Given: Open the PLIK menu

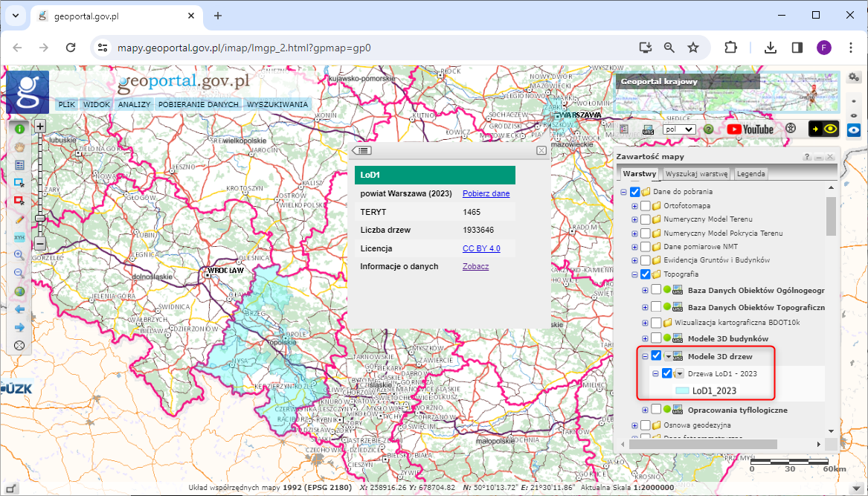Looking at the screenshot, I should pos(68,104).
